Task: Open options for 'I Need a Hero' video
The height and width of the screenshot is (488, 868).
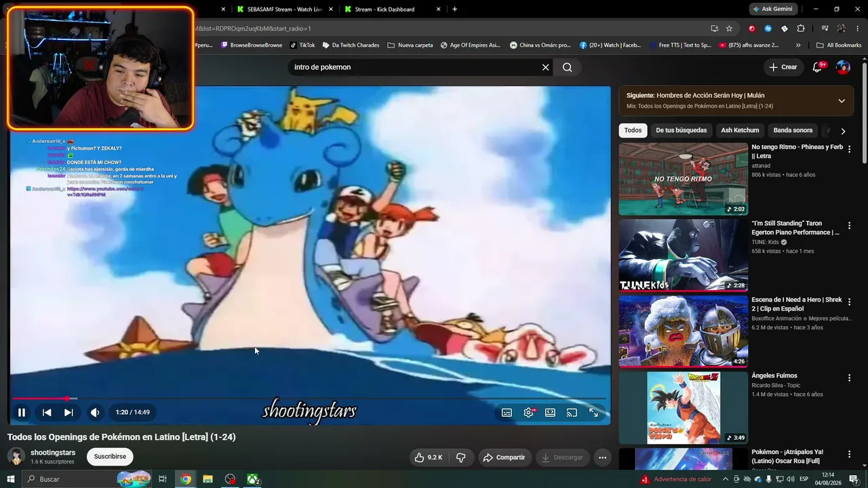Action: tap(849, 302)
